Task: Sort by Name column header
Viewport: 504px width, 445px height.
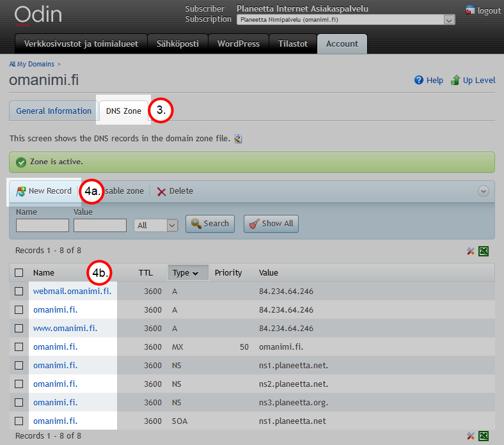Action: (x=43, y=273)
